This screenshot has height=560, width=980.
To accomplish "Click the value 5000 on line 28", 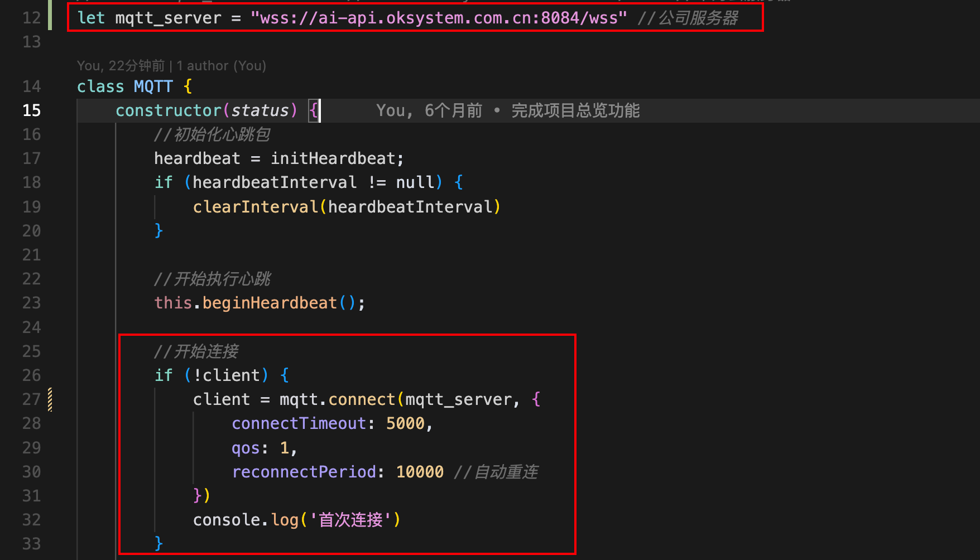I will tap(405, 423).
